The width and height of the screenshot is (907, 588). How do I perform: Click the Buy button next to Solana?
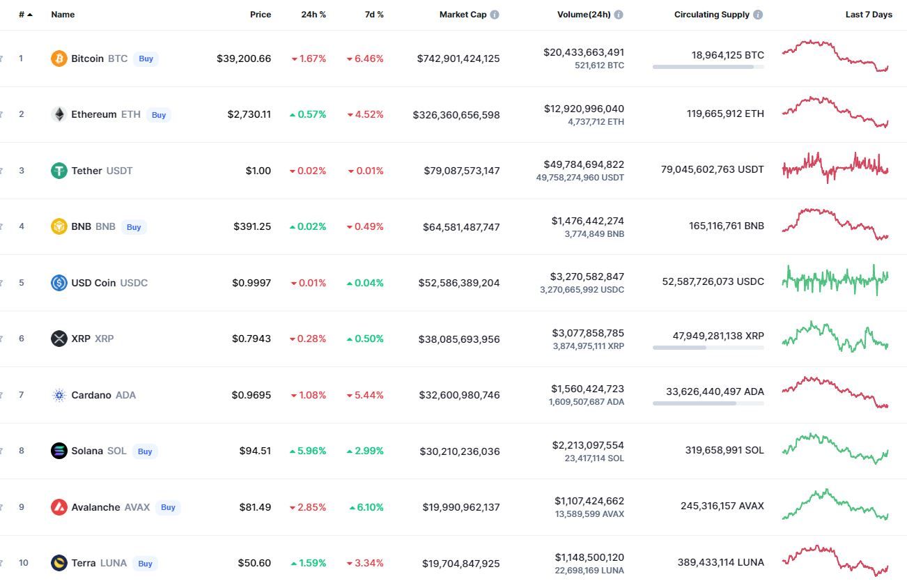click(145, 451)
